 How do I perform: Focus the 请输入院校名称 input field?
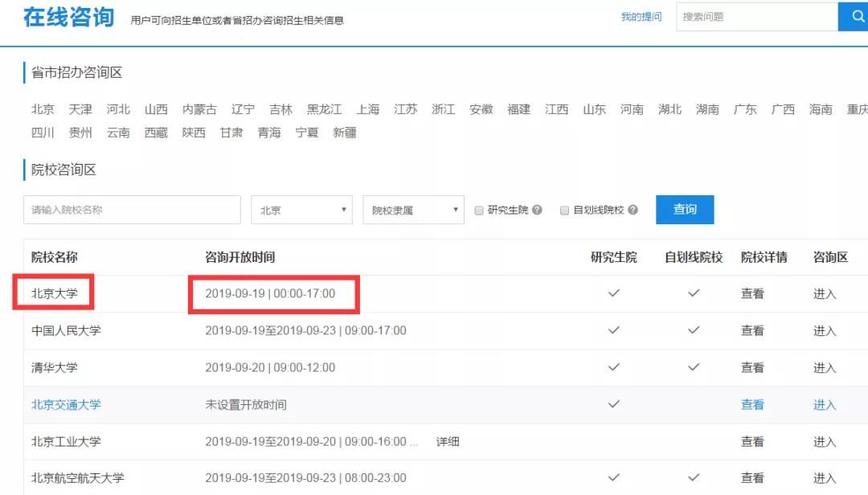tap(132, 210)
